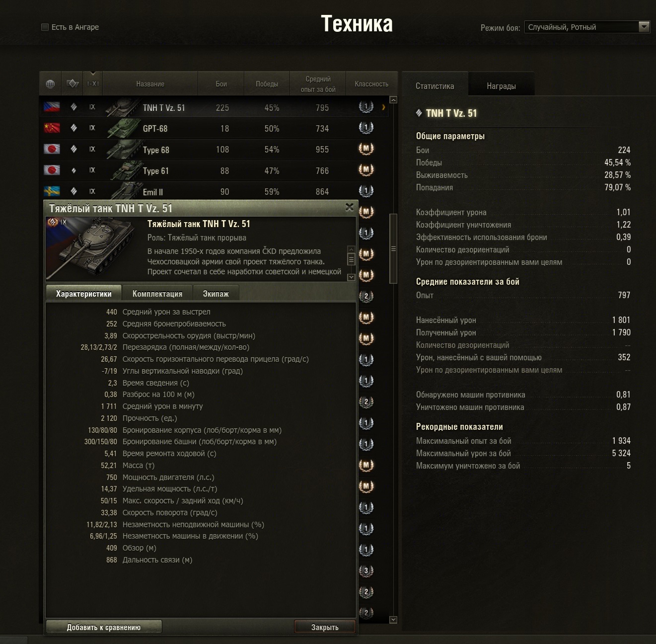Click description scroll up arrow

click(x=351, y=249)
